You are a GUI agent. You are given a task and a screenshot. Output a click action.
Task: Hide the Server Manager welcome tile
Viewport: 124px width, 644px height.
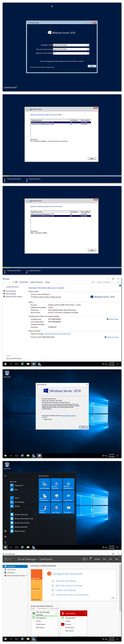(113, 598)
